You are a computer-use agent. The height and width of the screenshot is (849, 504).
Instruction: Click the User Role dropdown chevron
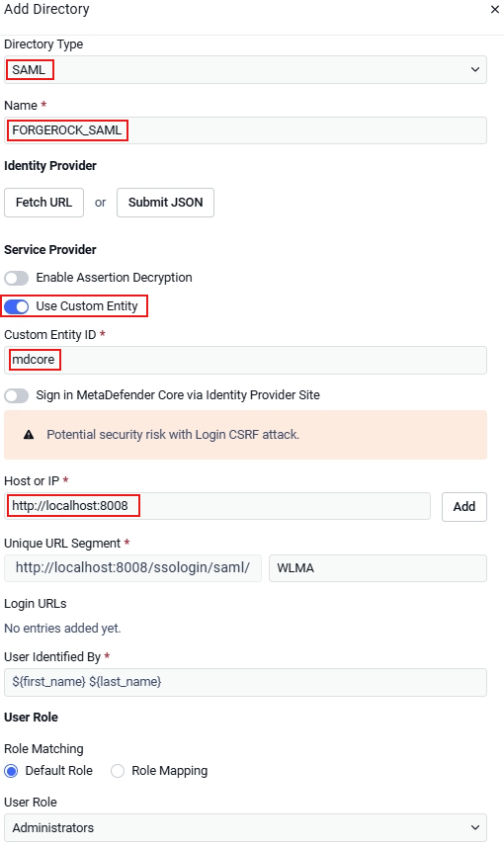coord(474,827)
